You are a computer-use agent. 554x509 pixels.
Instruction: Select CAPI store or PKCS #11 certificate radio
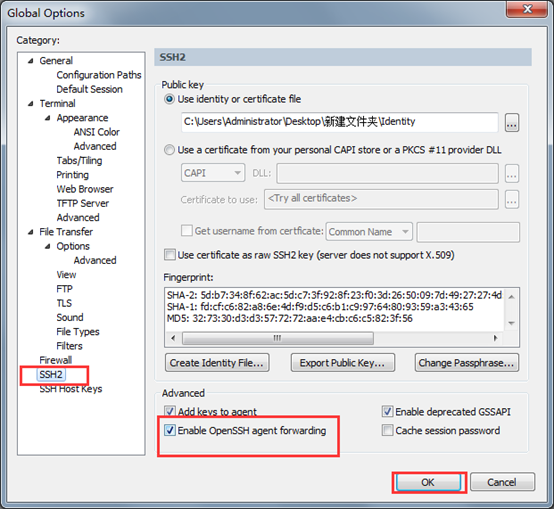tap(170, 150)
